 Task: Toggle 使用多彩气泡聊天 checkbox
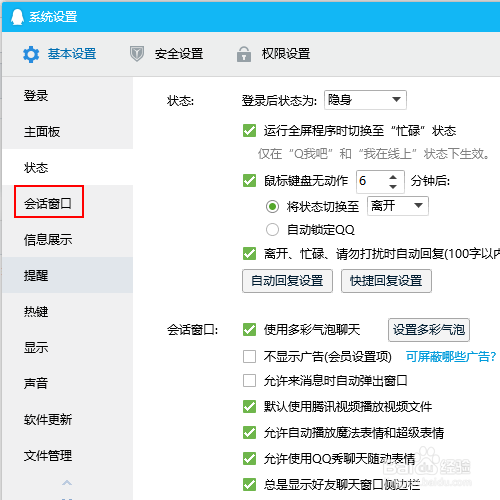(x=249, y=330)
